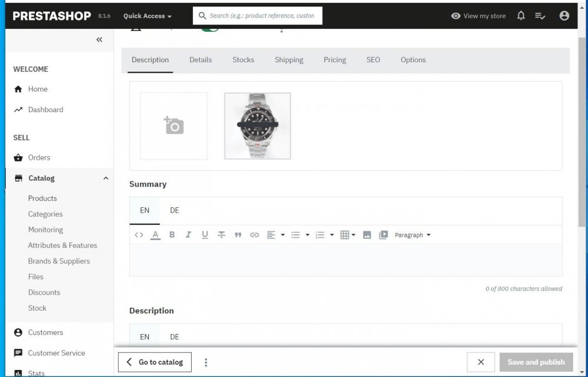Expand the Quick Access dropdown
Viewport: 588px width, 377px height.
click(148, 16)
